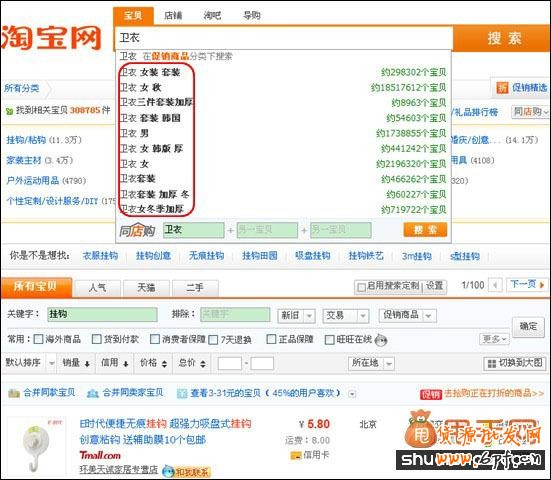Click the 排除 keyword field
Viewport: 551px width, 480px height.
click(235, 314)
